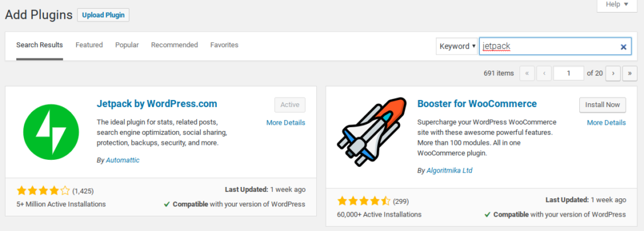Install Booster for WooCommerce now

tap(602, 105)
